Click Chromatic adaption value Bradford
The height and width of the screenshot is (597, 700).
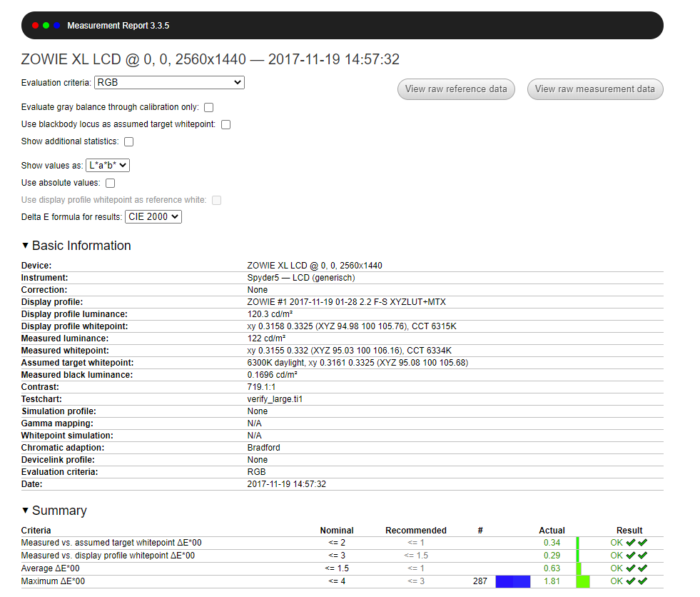[263, 448]
